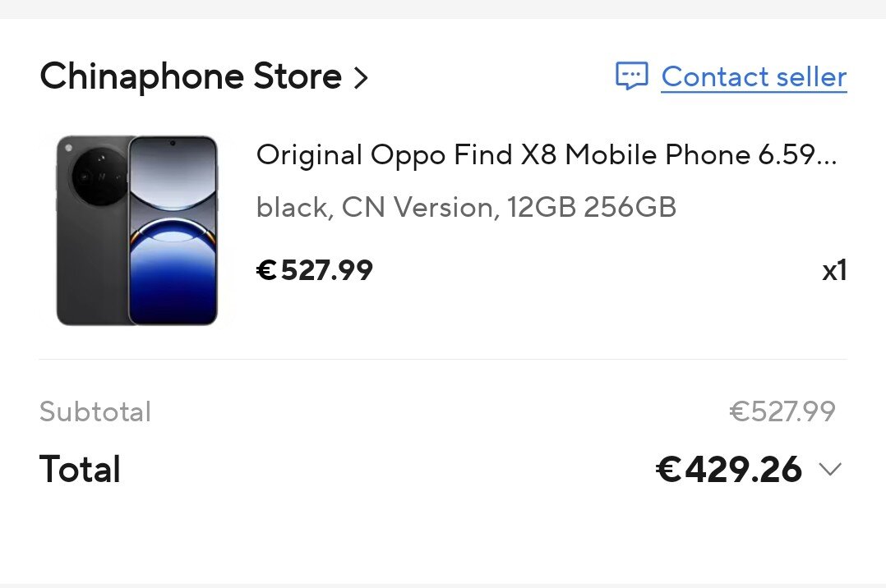Click the 12GB 256GB storage text
Image resolution: width=886 pixels, height=588 pixels.
click(591, 208)
